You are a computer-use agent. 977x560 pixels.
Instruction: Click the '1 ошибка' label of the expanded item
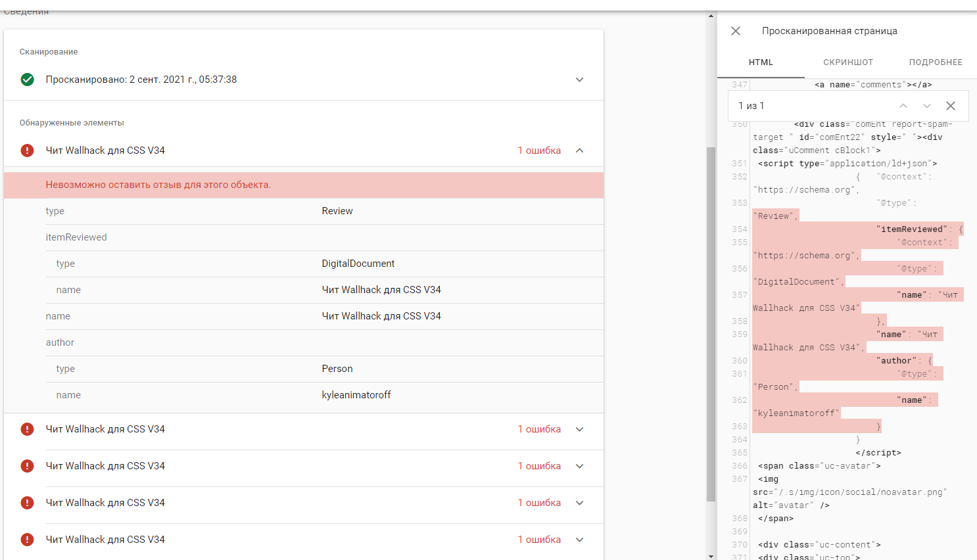pyautogui.click(x=539, y=151)
